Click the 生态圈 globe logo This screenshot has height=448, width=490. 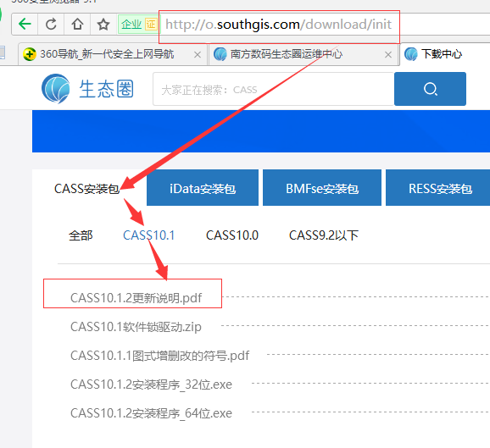click(x=56, y=89)
